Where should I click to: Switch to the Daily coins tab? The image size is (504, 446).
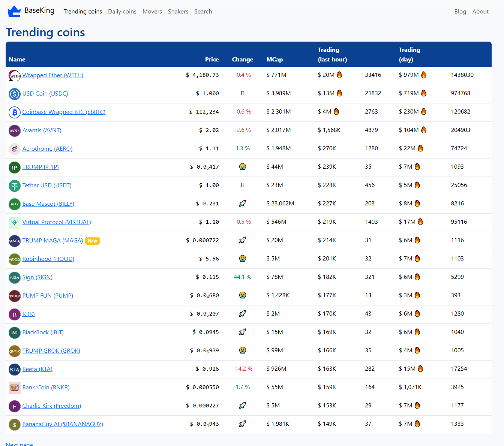point(122,12)
